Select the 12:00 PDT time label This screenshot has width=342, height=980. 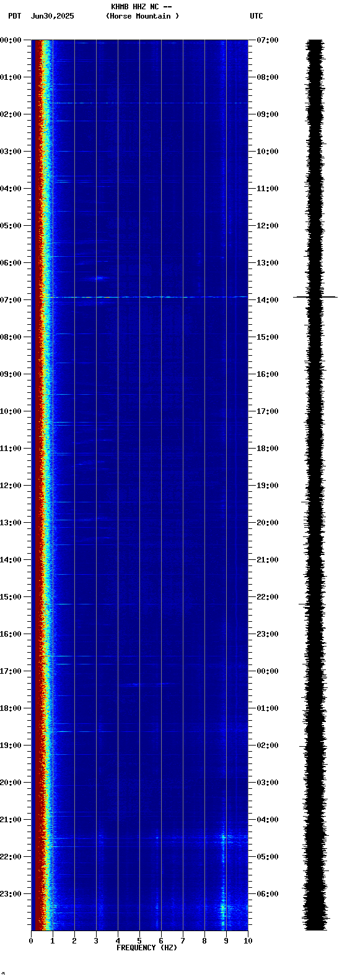coord(11,486)
